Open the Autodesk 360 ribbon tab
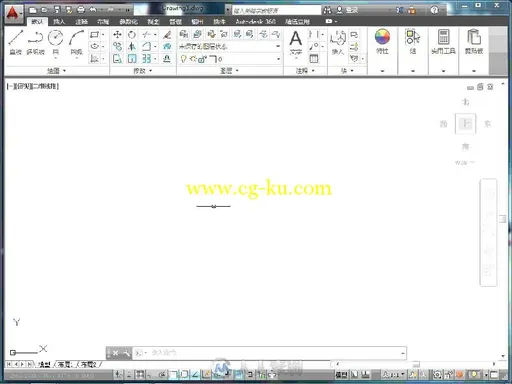The image size is (512, 384). click(x=255, y=21)
